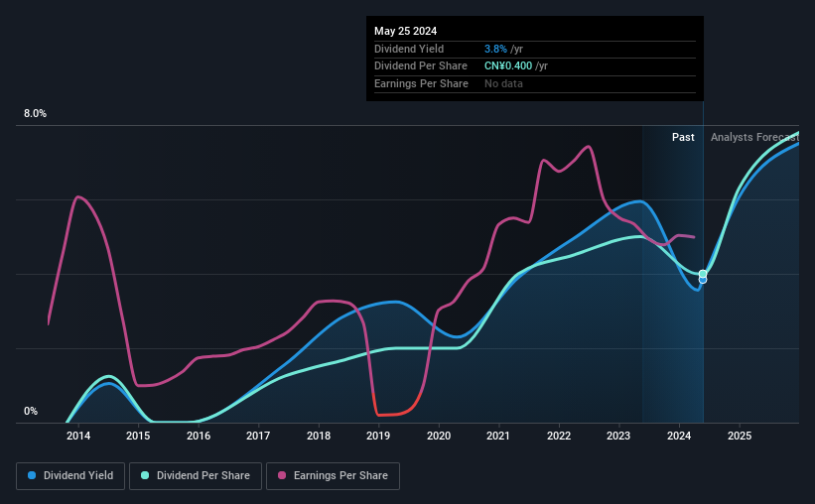This screenshot has width=815, height=504.
Task: Click the 2014 x-axis label
Action: pos(78,436)
